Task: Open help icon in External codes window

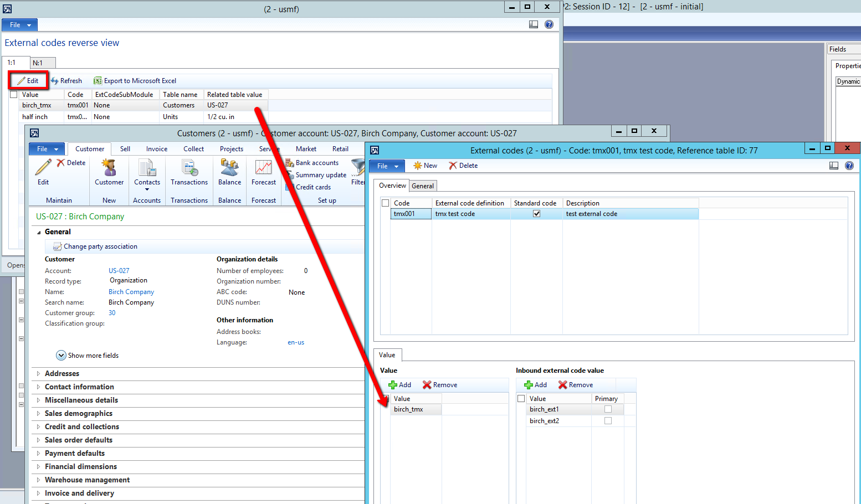Action: (849, 166)
